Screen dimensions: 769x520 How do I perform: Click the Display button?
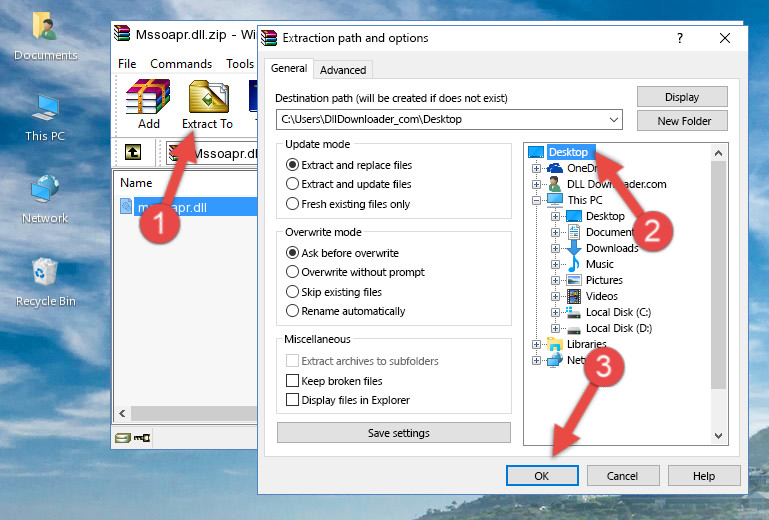pos(682,97)
